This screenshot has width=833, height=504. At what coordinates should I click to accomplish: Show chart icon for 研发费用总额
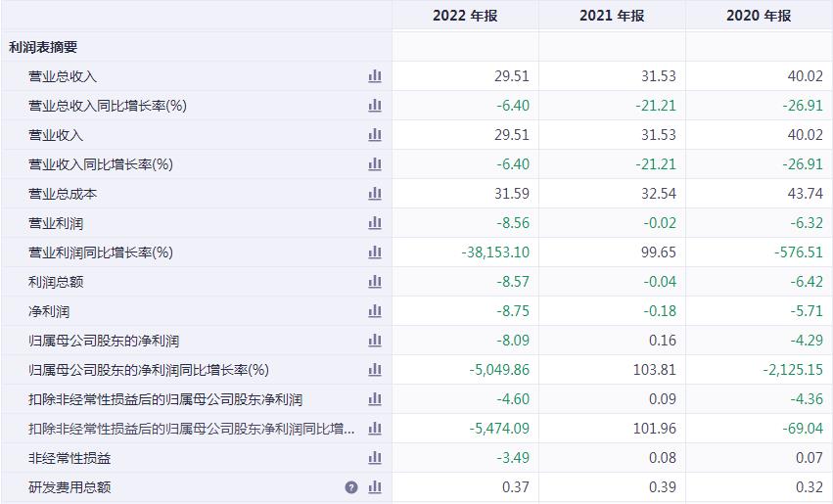[375, 486]
